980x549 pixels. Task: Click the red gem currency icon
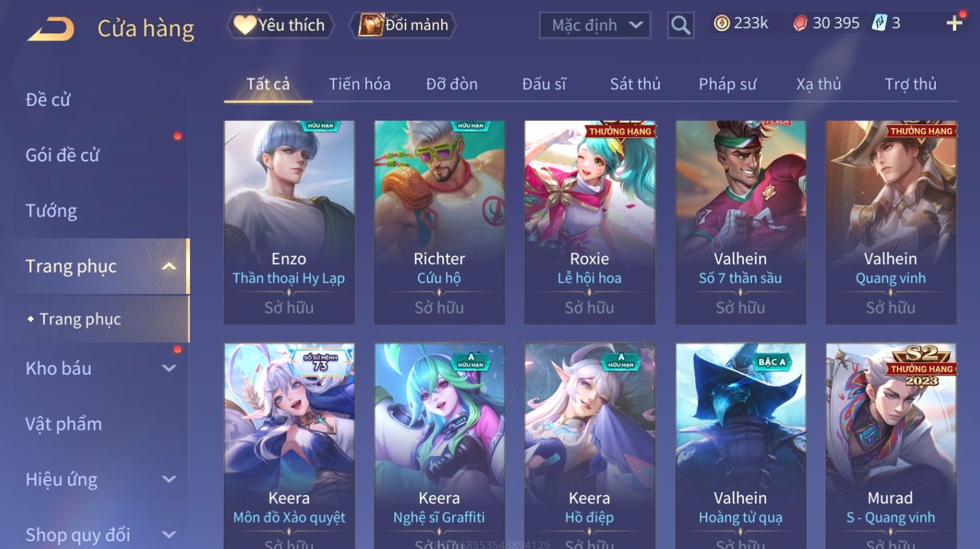click(x=800, y=23)
